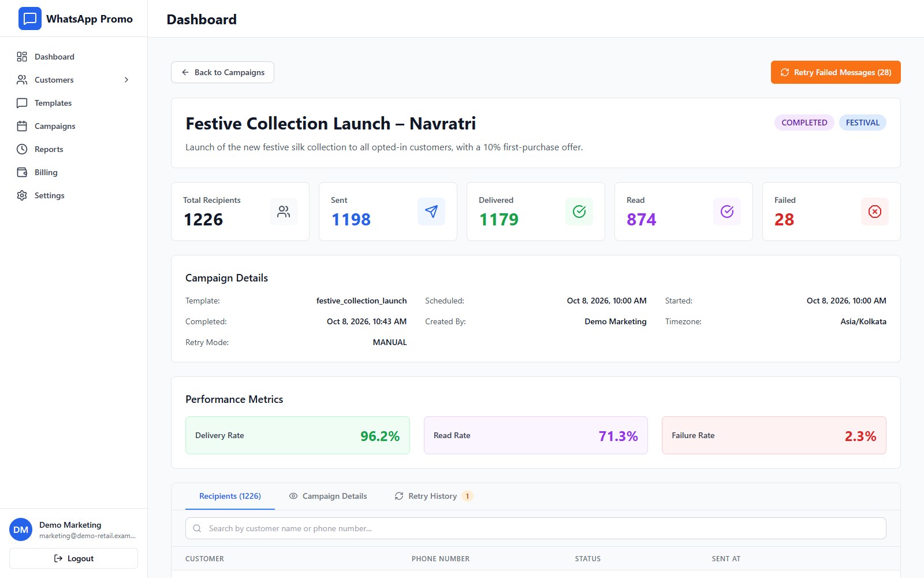Click the refresh icon on Retry History tab
924x578 pixels.
[x=399, y=496]
